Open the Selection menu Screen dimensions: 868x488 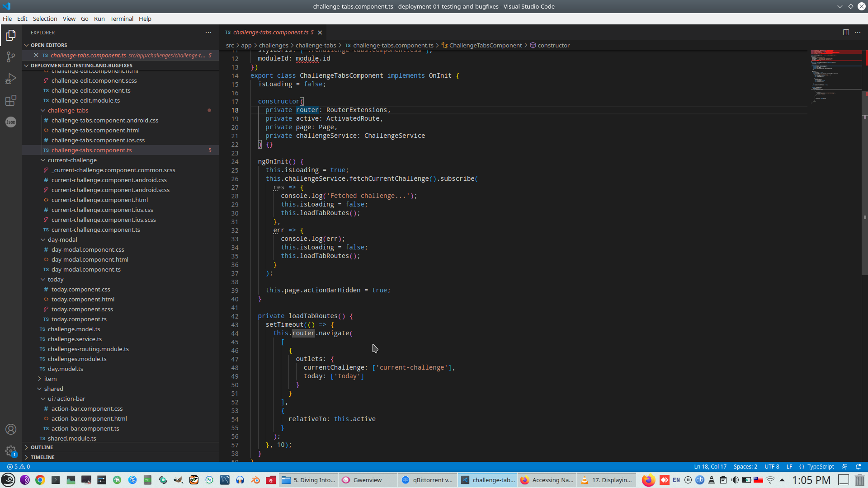(x=45, y=19)
